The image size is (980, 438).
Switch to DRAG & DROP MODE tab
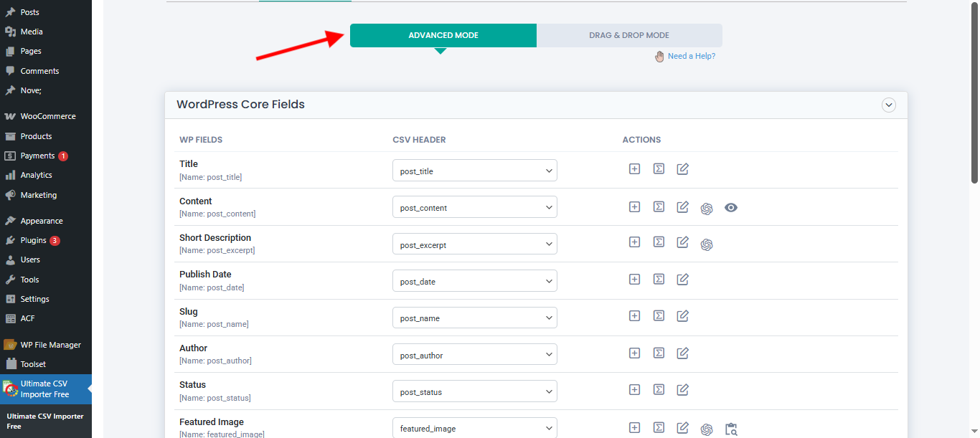(x=629, y=34)
